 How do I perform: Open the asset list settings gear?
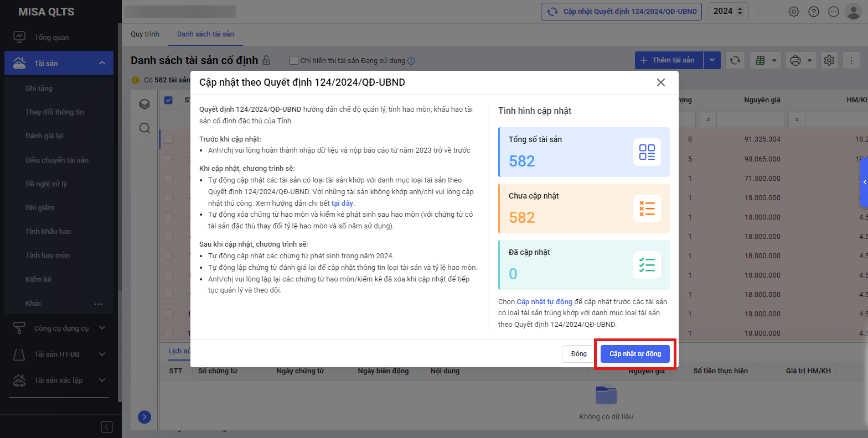[829, 60]
